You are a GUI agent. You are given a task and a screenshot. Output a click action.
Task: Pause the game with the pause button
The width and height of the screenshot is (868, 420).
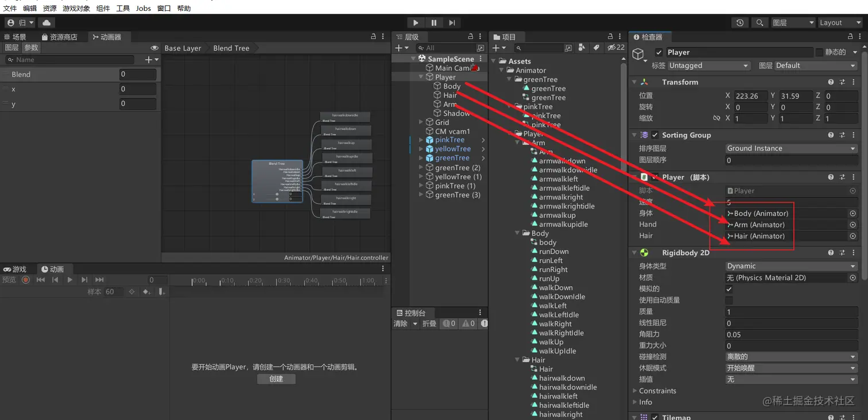pyautogui.click(x=434, y=22)
